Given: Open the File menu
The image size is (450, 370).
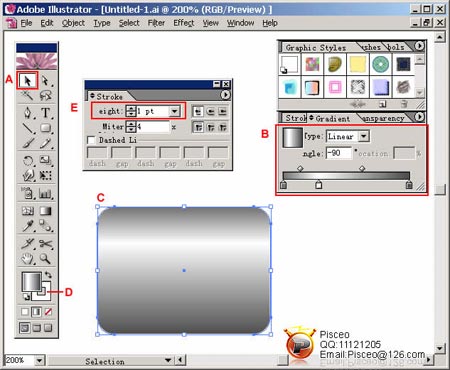Looking at the screenshot, I should (26, 23).
